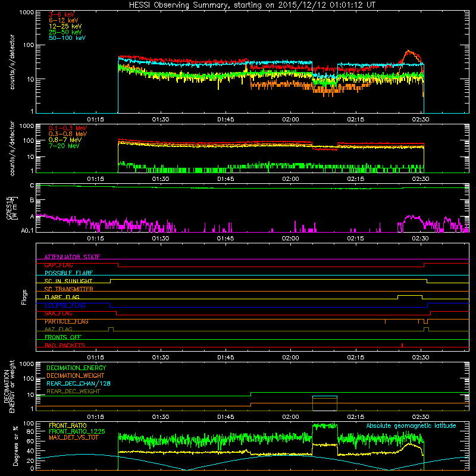The width and height of the screenshot is (476, 476).
Task: Click the yellow FLARE_FLAG label
Action: (62, 297)
